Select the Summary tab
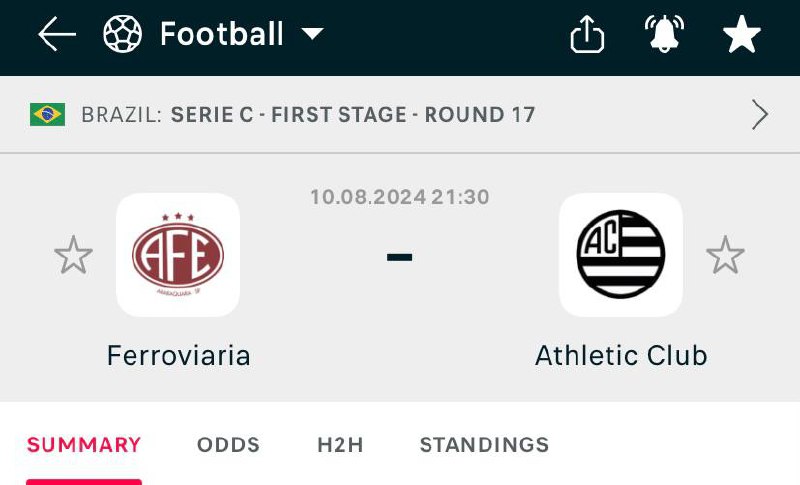The image size is (800, 485). [x=84, y=445]
